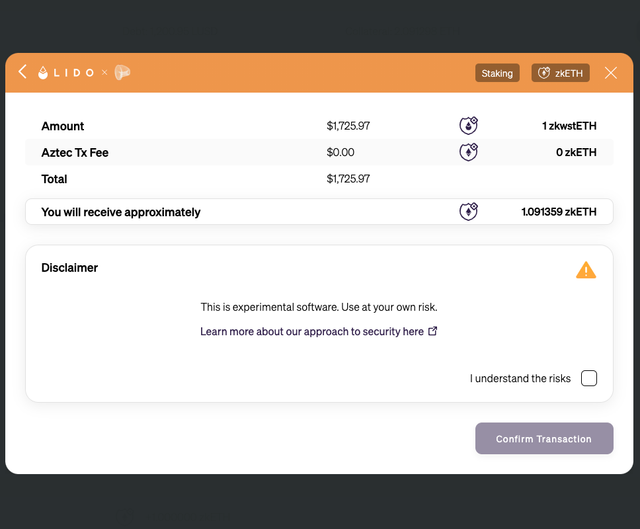Image resolution: width=640 pixels, height=529 pixels.
Task: Click the Aztec partner logo in header
Action: (x=122, y=73)
